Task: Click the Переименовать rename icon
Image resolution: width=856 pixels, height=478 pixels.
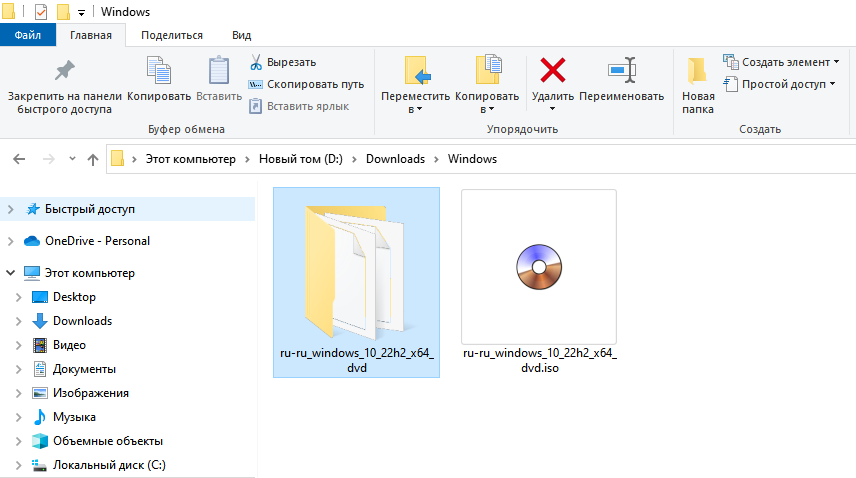Action: [x=622, y=70]
